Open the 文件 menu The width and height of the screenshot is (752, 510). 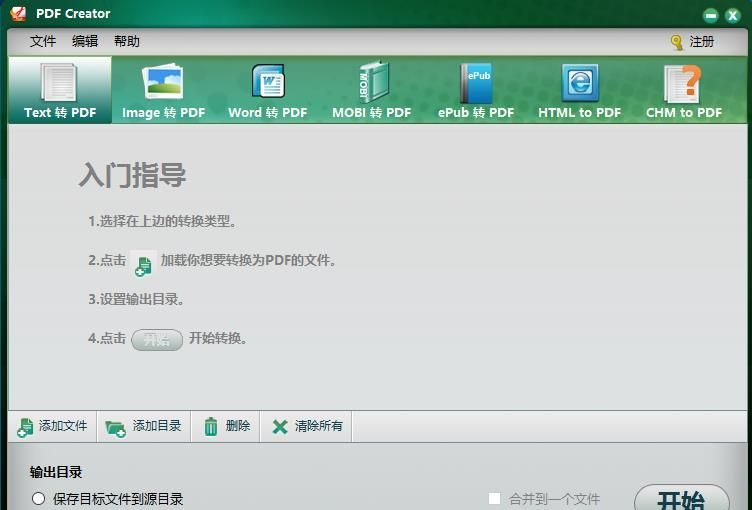coord(43,41)
